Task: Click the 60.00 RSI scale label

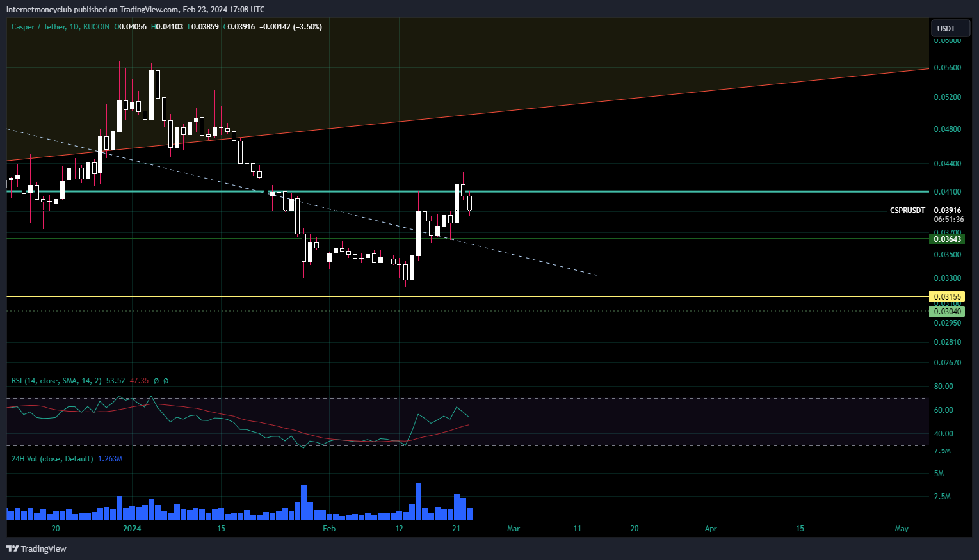Action: click(943, 410)
